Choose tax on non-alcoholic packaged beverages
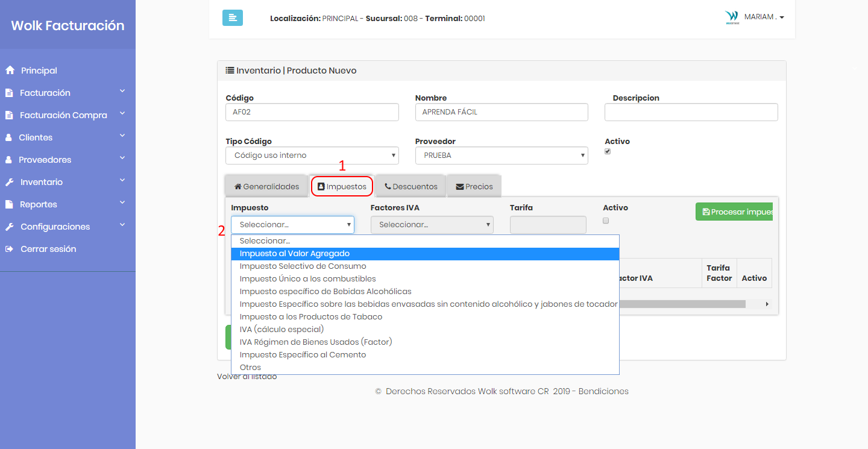The width and height of the screenshot is (868, 449). (x=425, y=304)
